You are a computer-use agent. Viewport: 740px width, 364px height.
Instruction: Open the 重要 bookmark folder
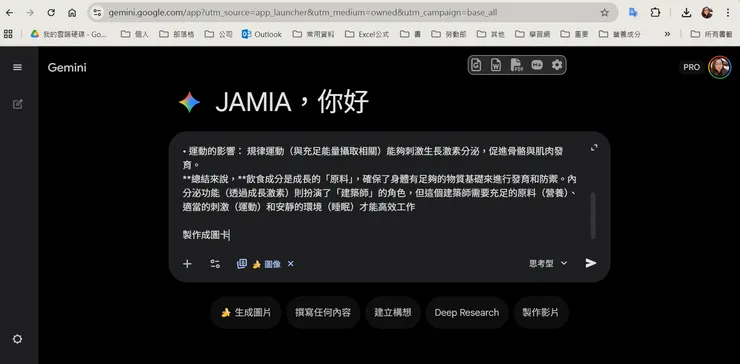click(574, 34)
